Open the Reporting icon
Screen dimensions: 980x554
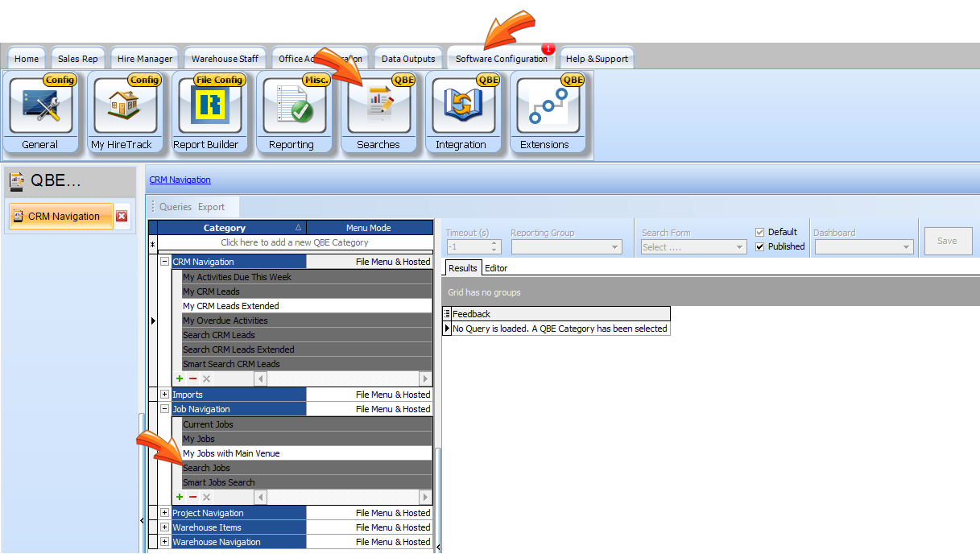pos(294,105)
